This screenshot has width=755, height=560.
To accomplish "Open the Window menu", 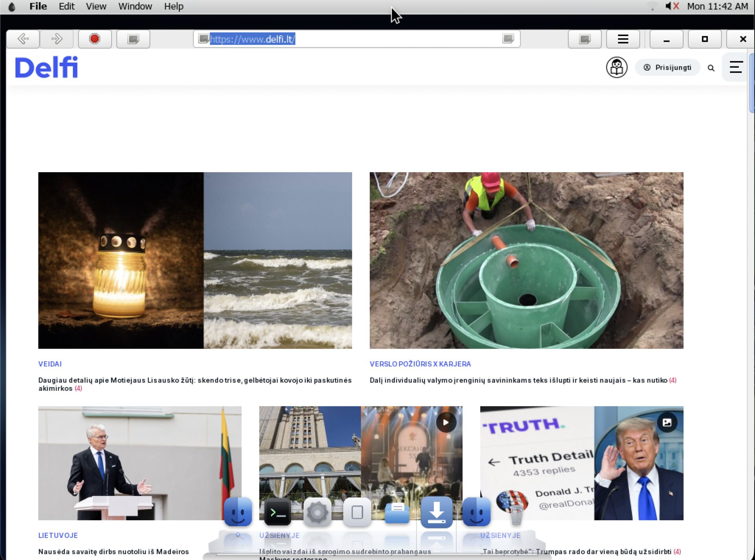I will coord(135,6).
